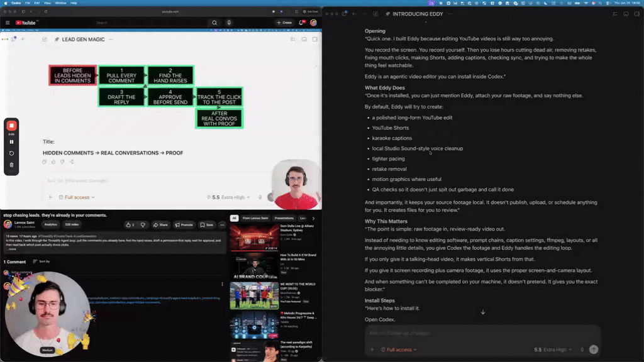This screenshot has width=644, height=362.
Task: Open the LEAD GEN MAGIC more options ellipsis
Action: pos(111,40)
